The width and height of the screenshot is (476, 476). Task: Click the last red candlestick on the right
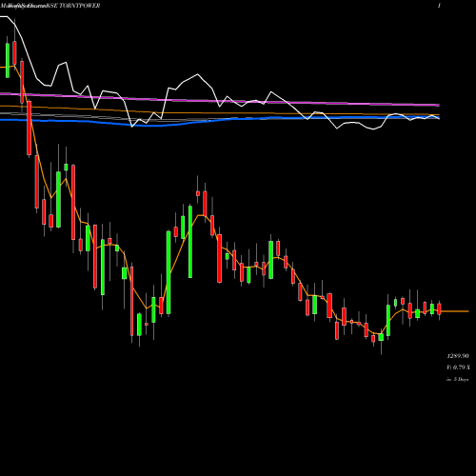[x=440, y=308]
